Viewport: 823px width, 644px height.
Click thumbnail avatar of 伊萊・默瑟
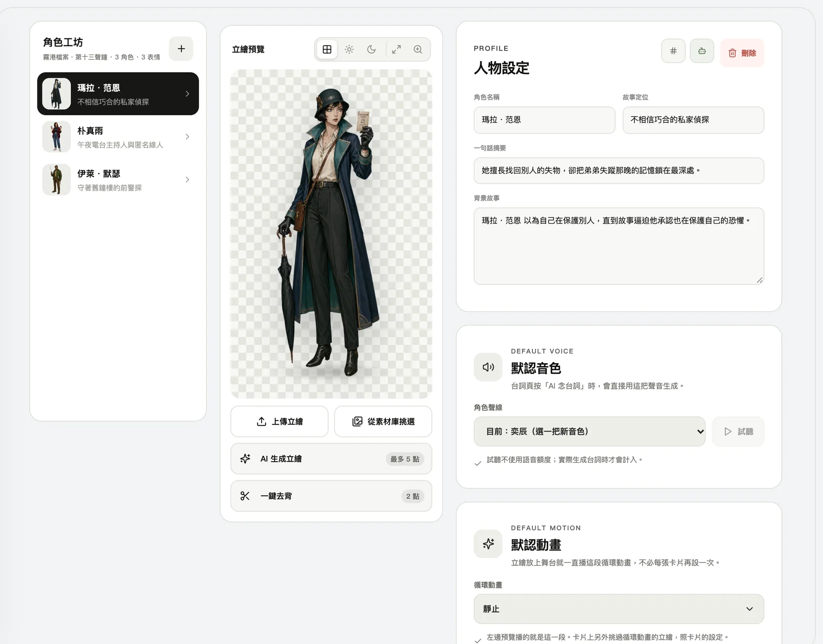(x=57, y=180)
